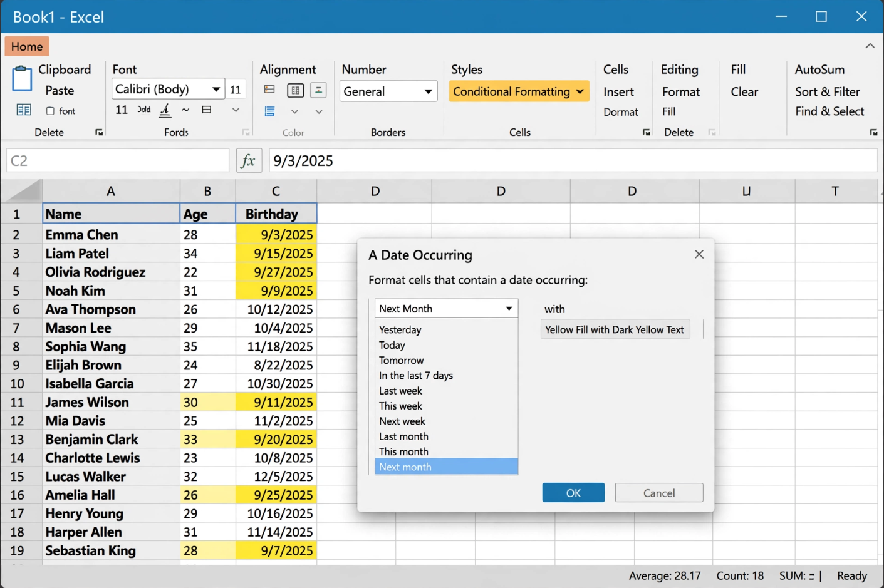Click the font size box showing 11
The image size is (884, 588).
coord(236,90)
